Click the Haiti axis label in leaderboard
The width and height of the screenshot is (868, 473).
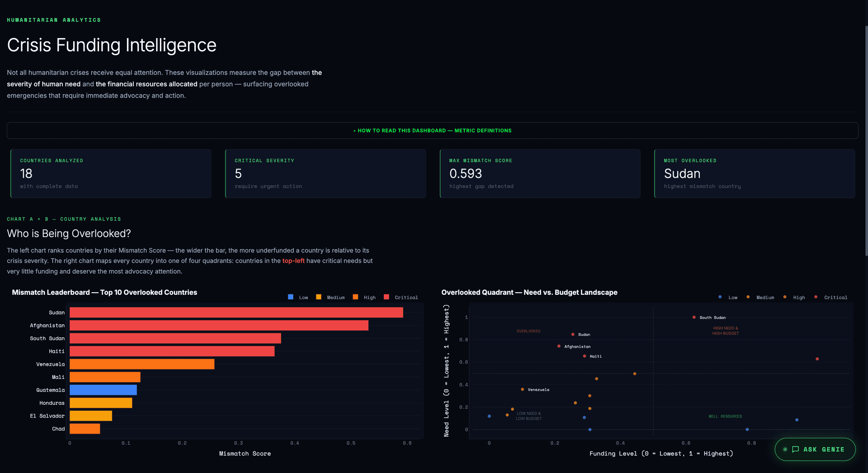[x=57, y=351]
